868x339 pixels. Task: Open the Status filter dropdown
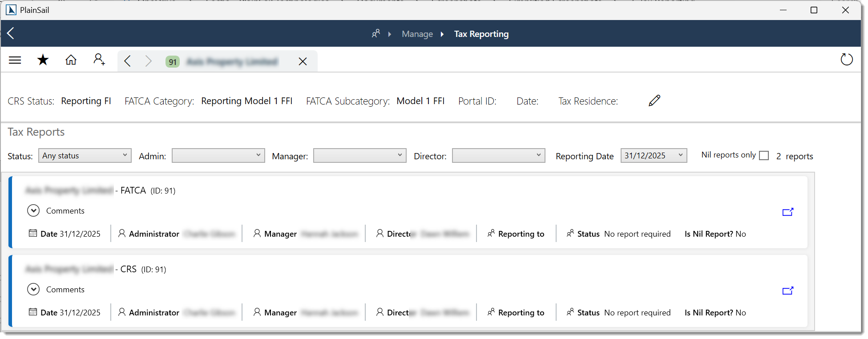coord(85,156)
